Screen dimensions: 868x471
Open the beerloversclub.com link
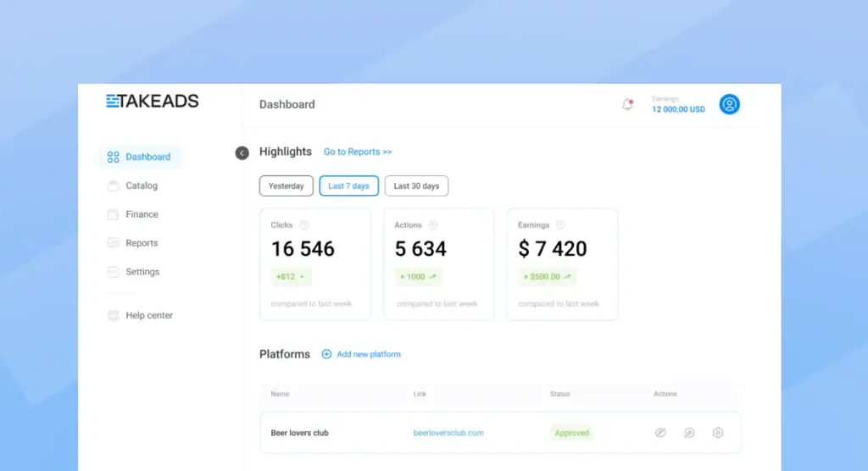[448, 433]
